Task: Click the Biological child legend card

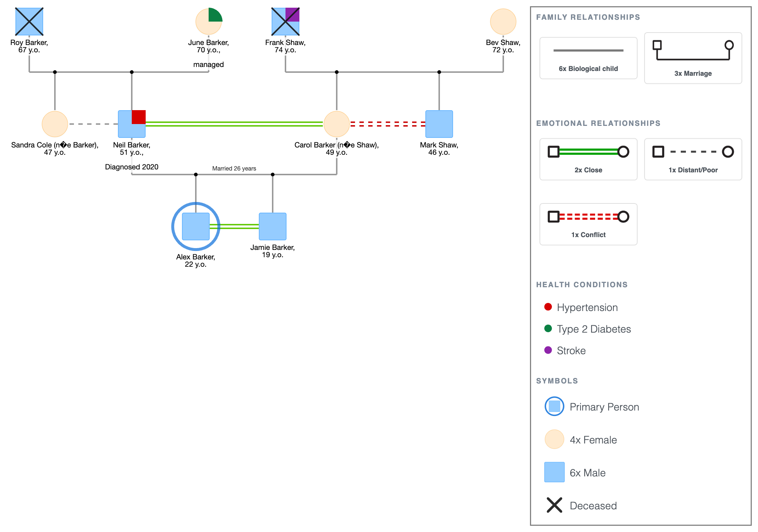Action: (x=588, y=58)
